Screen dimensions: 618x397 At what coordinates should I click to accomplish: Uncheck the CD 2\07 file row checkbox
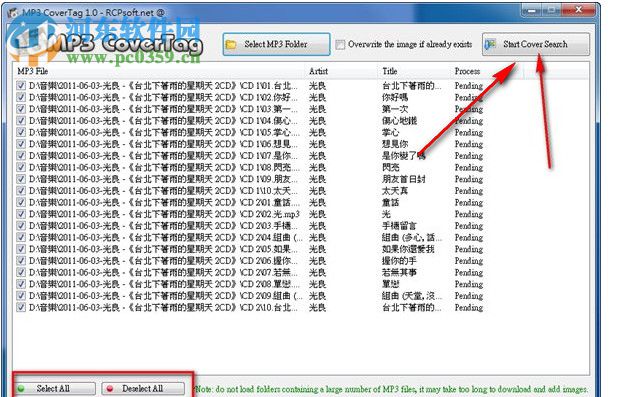pos(21,272)
